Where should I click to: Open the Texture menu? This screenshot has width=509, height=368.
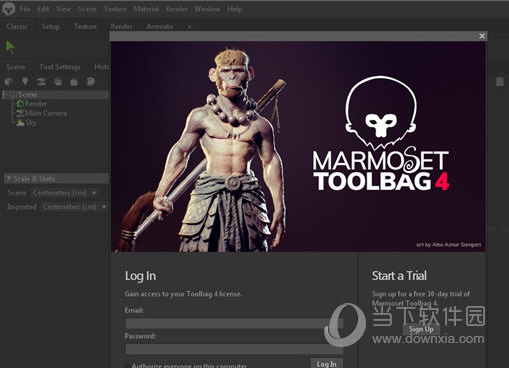tap(115, 9)
